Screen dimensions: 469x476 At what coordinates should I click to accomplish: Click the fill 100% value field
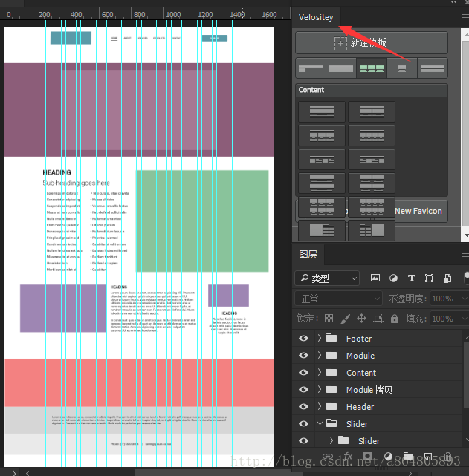coord(444,319)
